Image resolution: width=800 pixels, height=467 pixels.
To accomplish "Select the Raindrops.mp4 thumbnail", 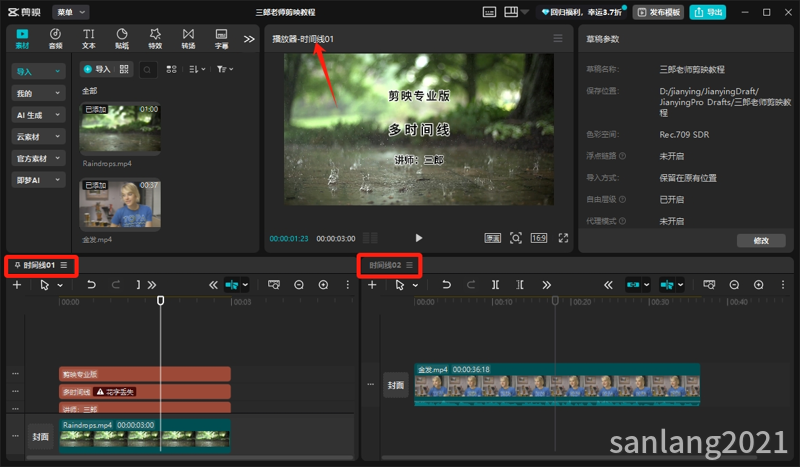I will click(120, 129).
